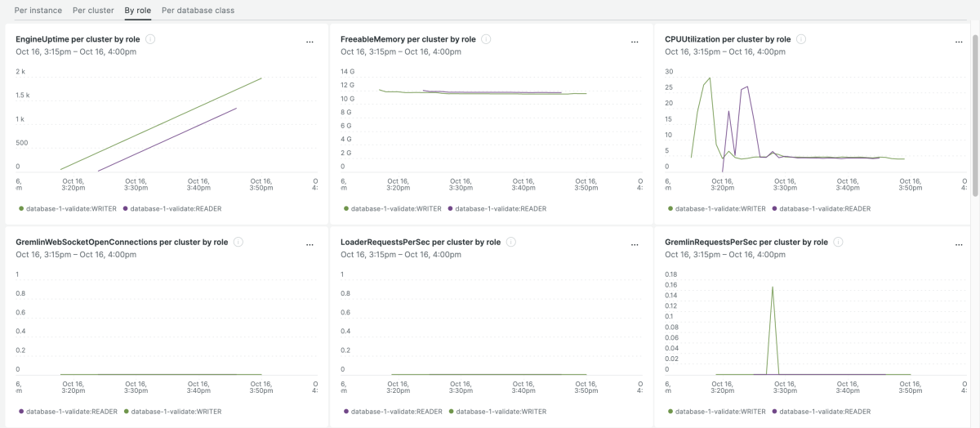The image size is (980, 428).
Task: Click info icon beside GremlinRequestsPerSec title
Action: click(838, 243)
